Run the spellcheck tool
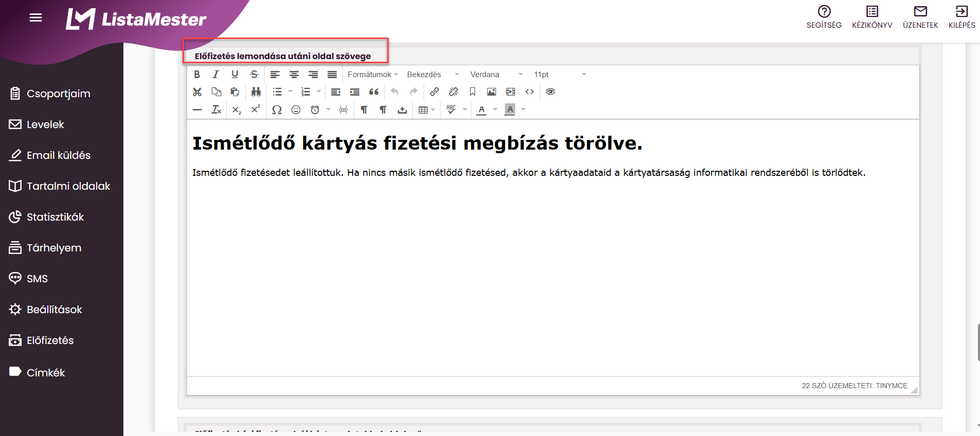This screenshot has height=436, width=980. pos(451,110)
